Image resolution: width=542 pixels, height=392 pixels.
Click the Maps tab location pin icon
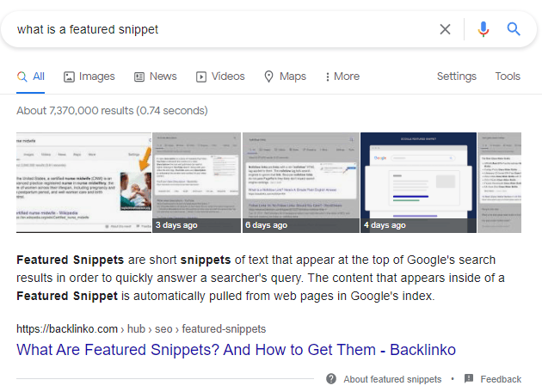(x=268, y=77)
